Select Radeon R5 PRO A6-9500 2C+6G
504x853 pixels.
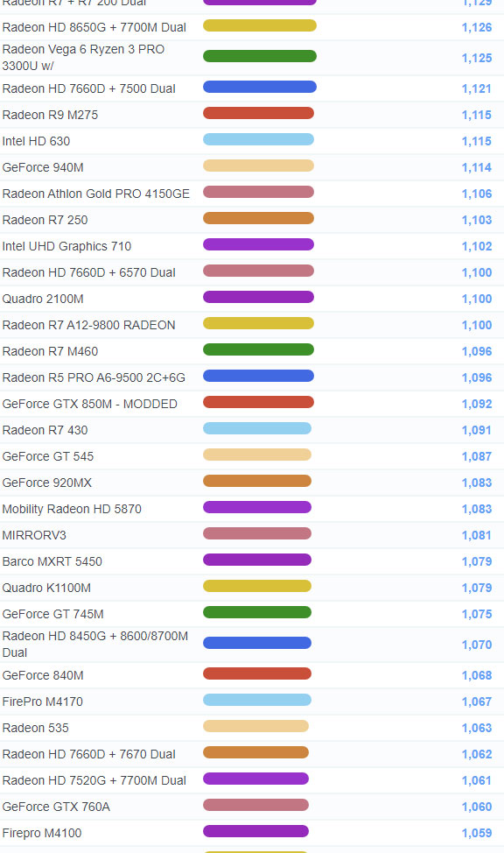coord(94,377)
